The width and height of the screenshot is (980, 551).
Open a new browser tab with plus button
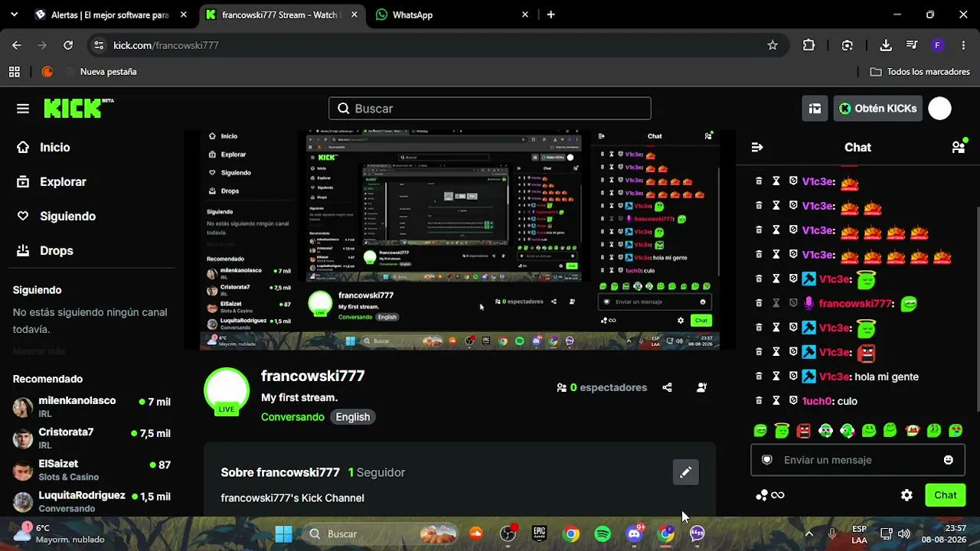[x=550, y=15]
